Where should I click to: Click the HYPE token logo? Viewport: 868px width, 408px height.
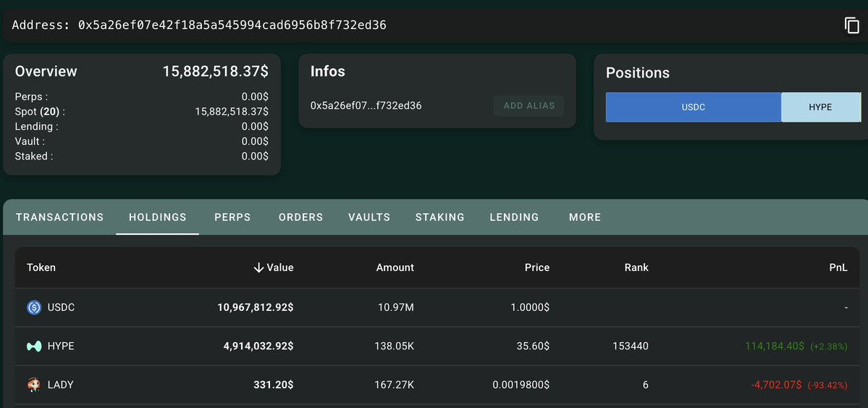[x=34, y=346]
